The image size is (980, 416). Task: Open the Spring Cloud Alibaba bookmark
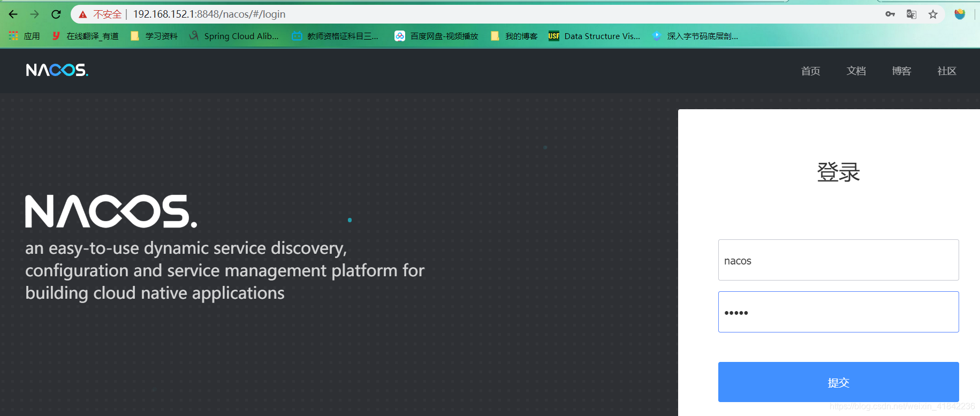(234, 36)
